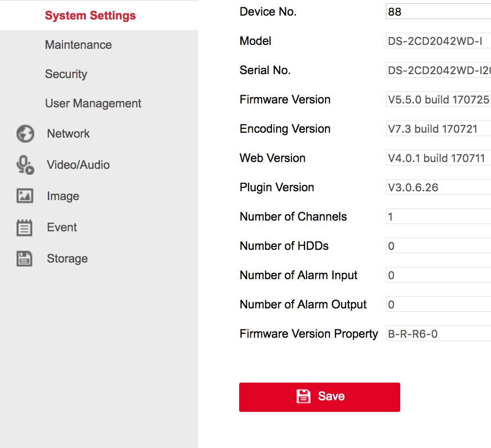Click the Firmware Version field
Viewport: 491px width, 448px height.
pos(438,100)
